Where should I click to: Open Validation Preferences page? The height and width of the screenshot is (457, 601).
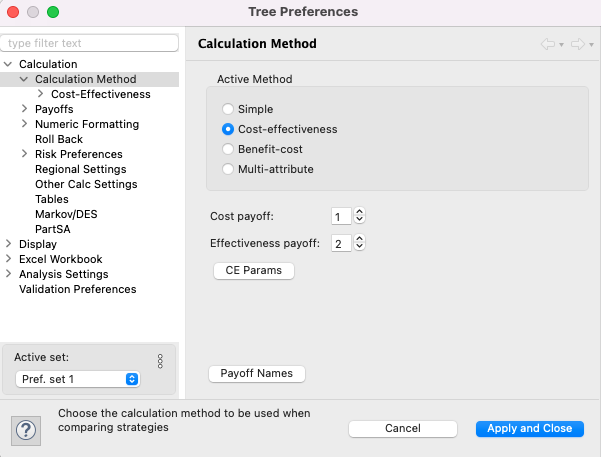tap(78, 289)
